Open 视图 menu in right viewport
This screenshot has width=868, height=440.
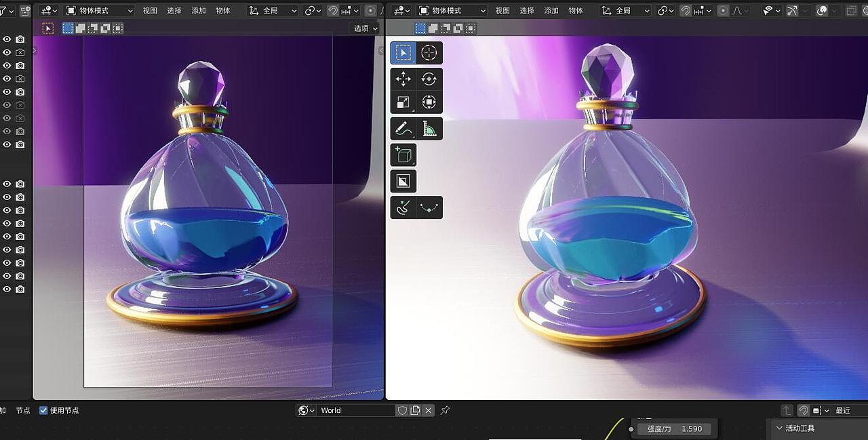pos(502,11)
